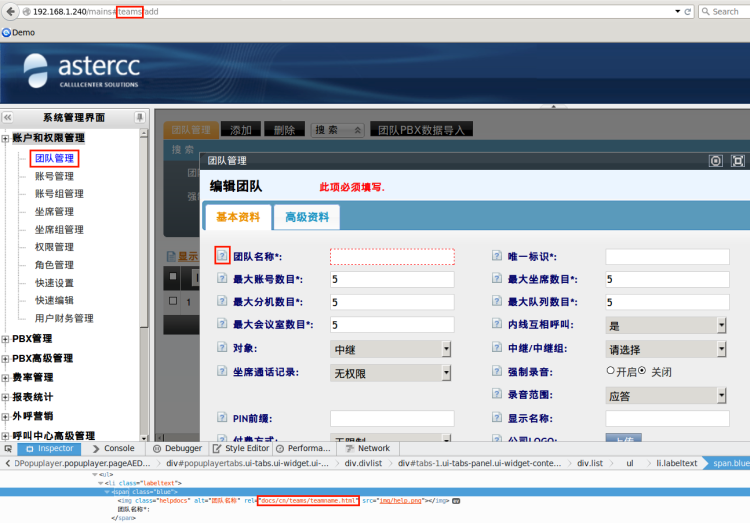Select the 关闭 radio button for 强制录音

click(x=642, y=370)
